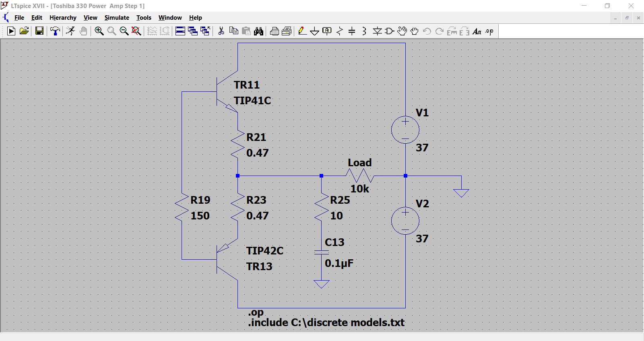Click the Undo arrow icon
644x341 pixels.
[427, 31]
